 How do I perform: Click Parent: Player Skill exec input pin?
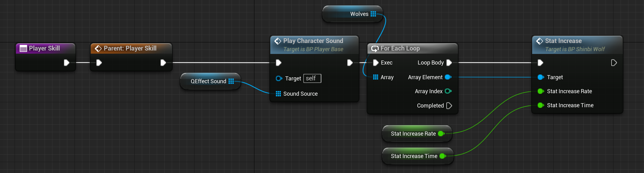(x=99, y=63)
